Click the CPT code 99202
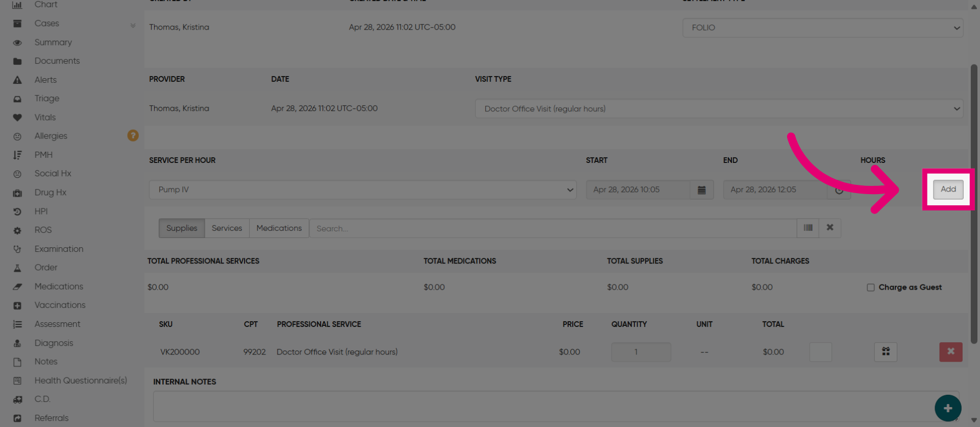 click(254, 352)
